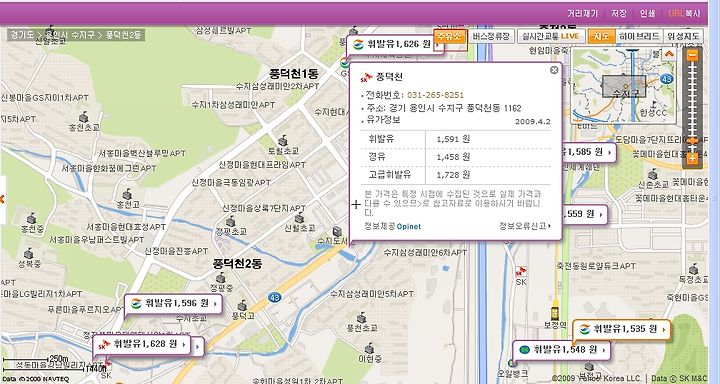Click the 홍천초교 school icon
This screenshot has width=720, height=384.
(84, 117)
